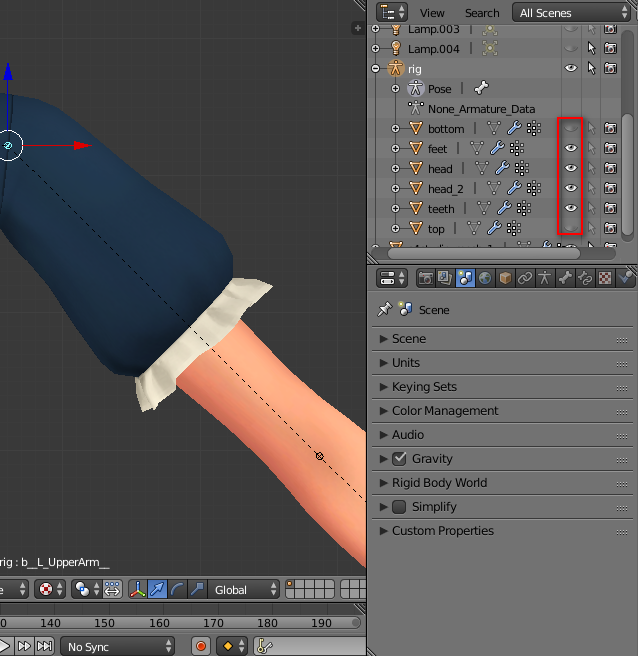Click the Lamp.004 lamp bulb icon
The height and width of the screenshot is (656, 638).
click(396, 48)
